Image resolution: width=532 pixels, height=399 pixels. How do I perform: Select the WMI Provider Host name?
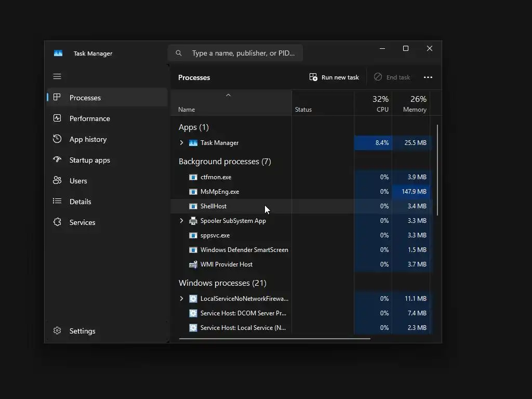coord(227,264)
